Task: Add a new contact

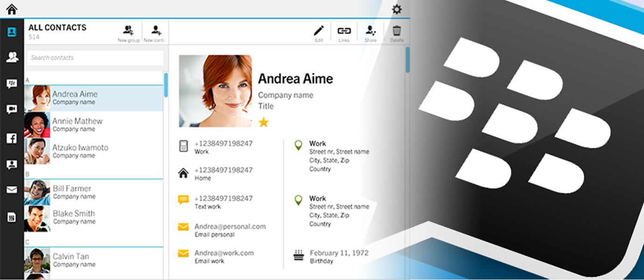Action: point(155,34)
